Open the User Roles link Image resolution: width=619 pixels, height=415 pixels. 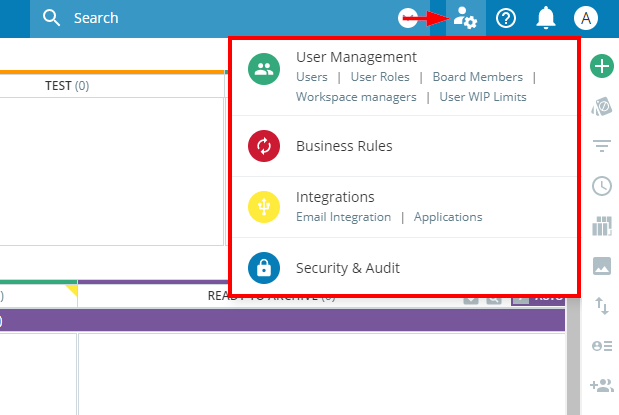point(380,77)
